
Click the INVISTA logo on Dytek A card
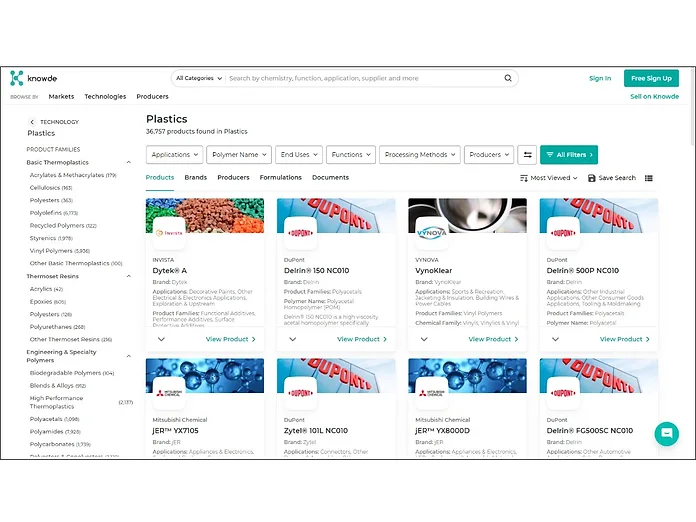[169, 233]
